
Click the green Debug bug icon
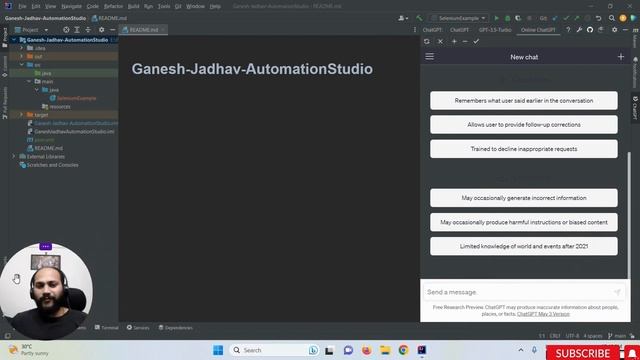pyautogui.click(x=507, y=18)
